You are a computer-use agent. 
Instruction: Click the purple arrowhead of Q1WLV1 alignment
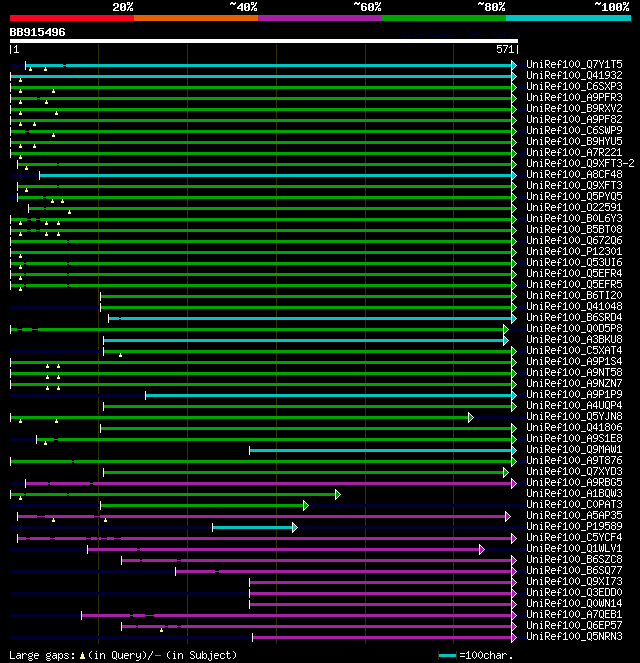pyautogui.click(x=482, y=549)
